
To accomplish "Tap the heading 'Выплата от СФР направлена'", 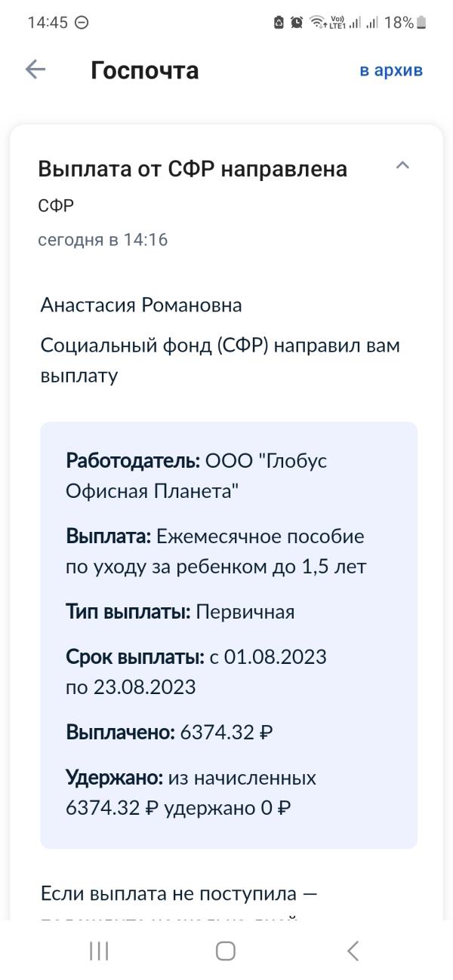I will click(x=193, y=169).
